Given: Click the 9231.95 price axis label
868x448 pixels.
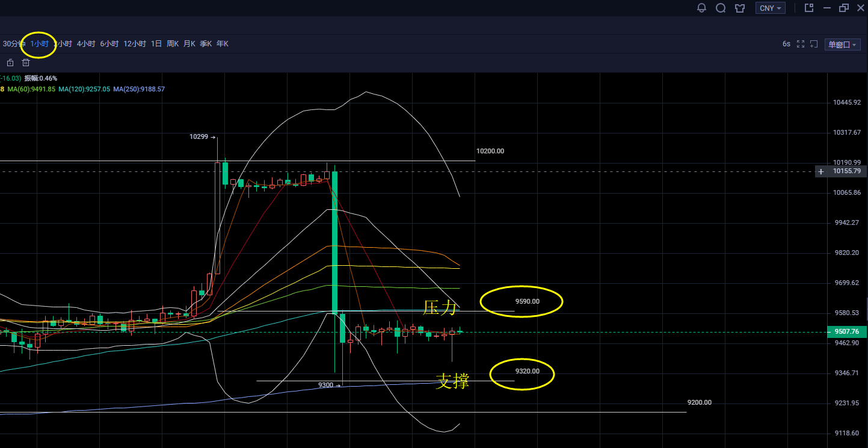Looking at the screenshot, I should (848, 403).
